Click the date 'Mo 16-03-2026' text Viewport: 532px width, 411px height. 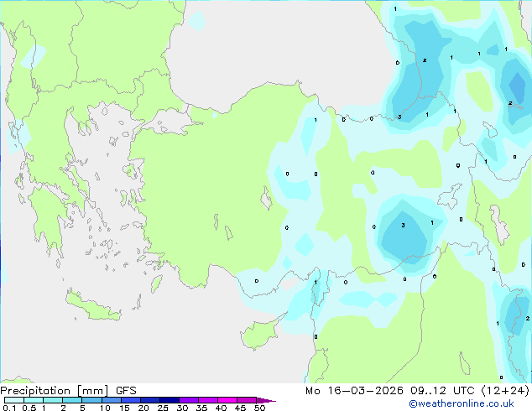[354, 391]
